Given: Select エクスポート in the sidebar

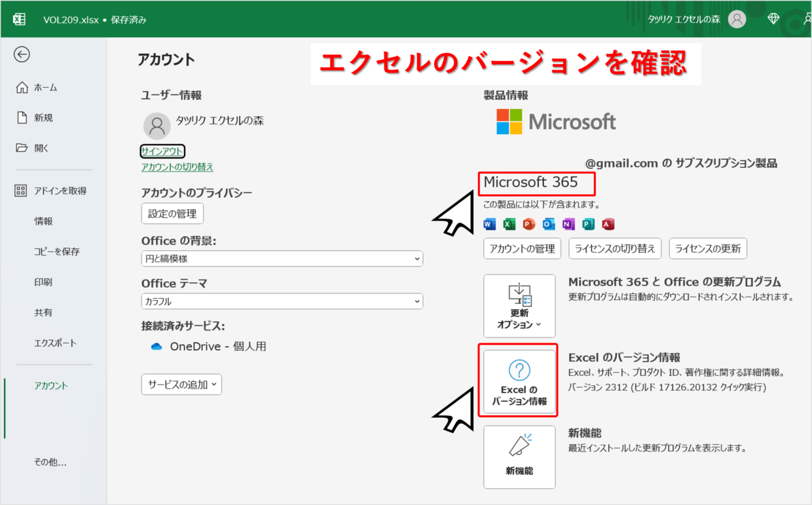Looking at the screenshot, I should pos(54,343).
